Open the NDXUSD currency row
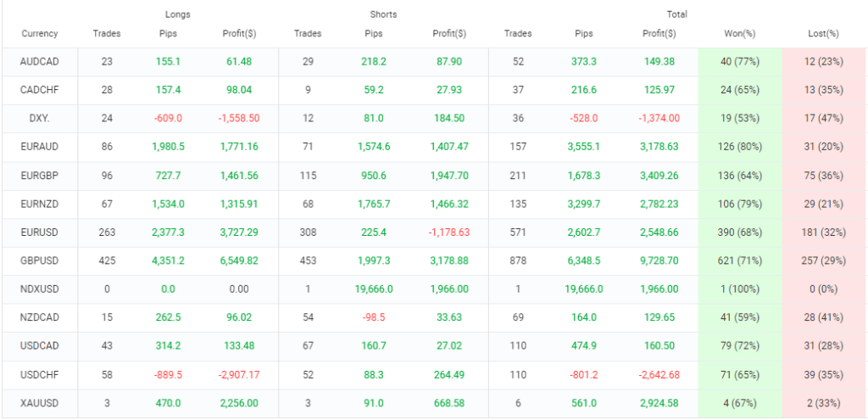This screenshot has height=420, width=868. pos(40,289)
